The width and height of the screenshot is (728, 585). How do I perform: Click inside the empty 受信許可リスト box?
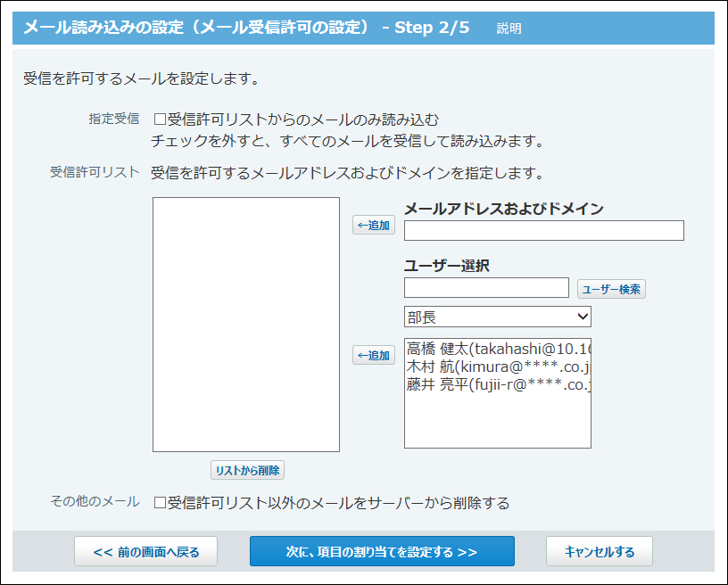click(x=246, y=325)
